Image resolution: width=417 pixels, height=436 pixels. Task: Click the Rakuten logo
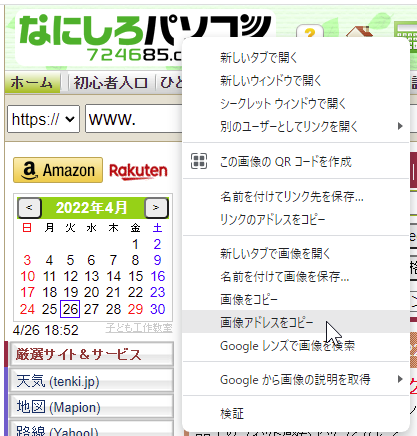point(138,171)
